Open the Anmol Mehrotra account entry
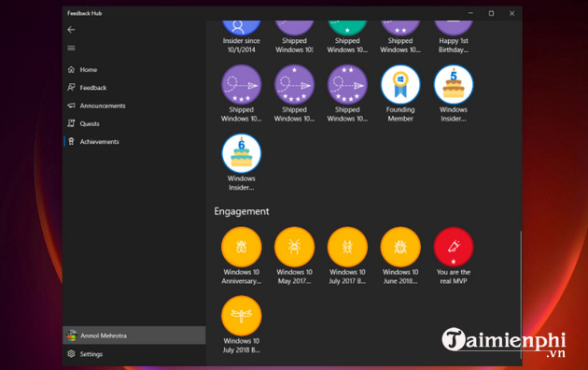Viewport: 588px width, 370px height. point(133,335)
